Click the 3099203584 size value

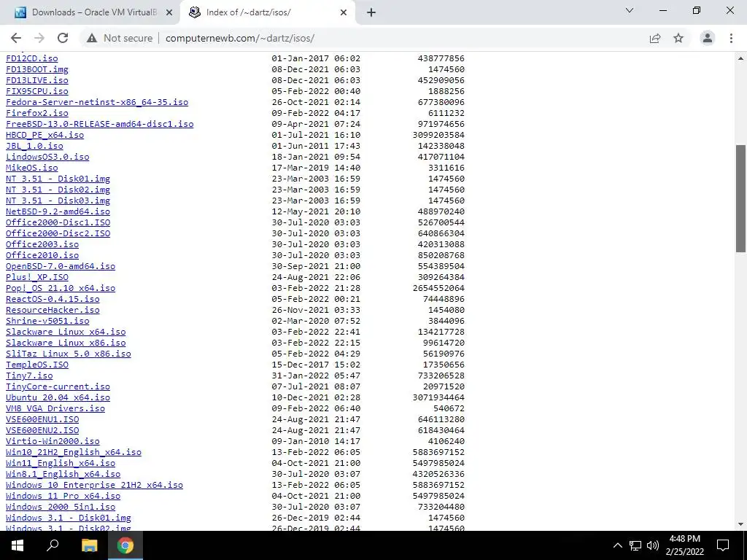[x=438, y=135]
